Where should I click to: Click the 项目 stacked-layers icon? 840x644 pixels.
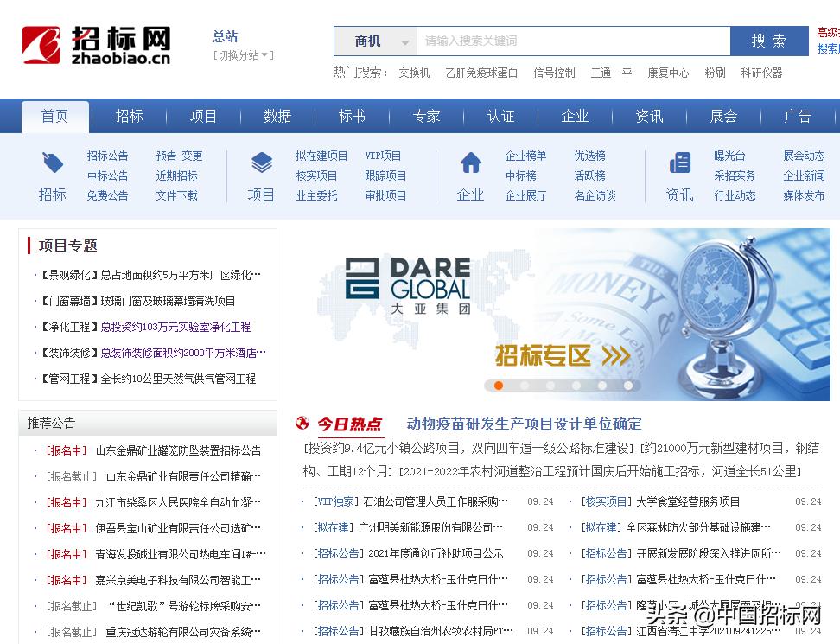coord(261,164)
